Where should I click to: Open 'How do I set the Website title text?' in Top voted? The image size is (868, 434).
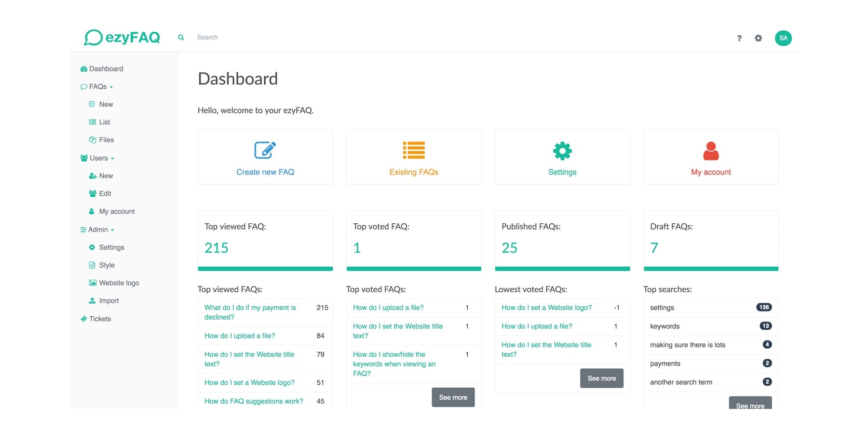coord(398,331)
